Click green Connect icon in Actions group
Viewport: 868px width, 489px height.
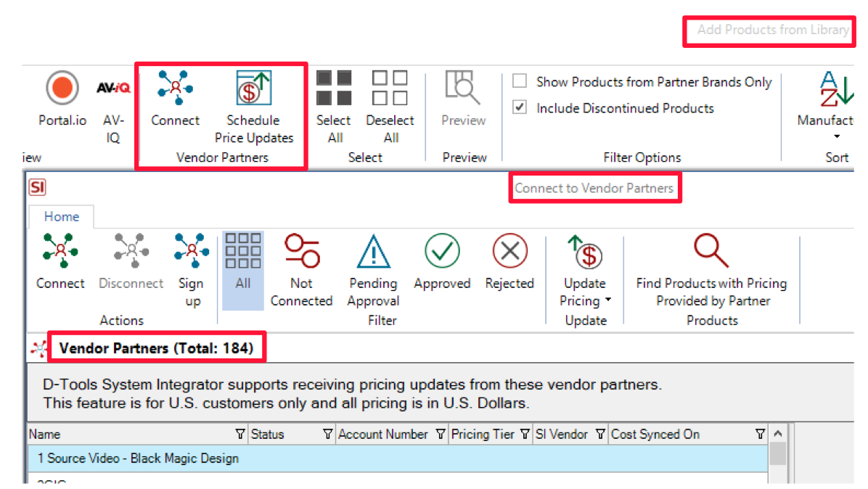click(x=60, y=250)
